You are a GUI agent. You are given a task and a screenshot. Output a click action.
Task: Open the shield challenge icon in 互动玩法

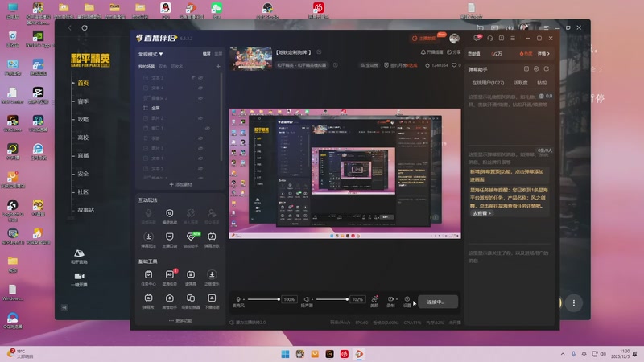click(x=169, y=216)
